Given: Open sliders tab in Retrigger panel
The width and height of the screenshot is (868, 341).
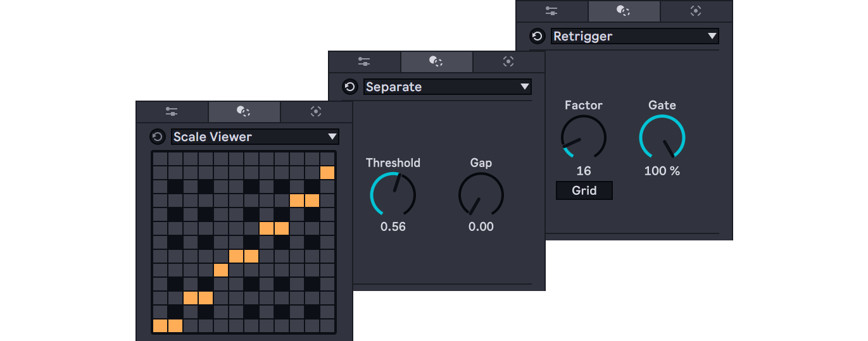Looking at the screenshot, I should pyautogui.click(x=551, y=11).
